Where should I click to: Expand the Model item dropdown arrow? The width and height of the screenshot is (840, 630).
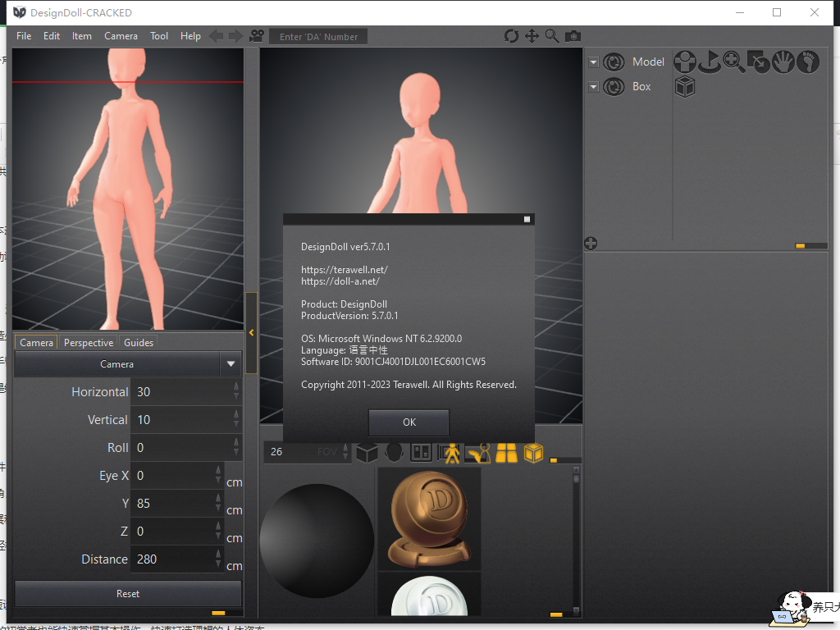pyautogui.click(x=594, y=62)
